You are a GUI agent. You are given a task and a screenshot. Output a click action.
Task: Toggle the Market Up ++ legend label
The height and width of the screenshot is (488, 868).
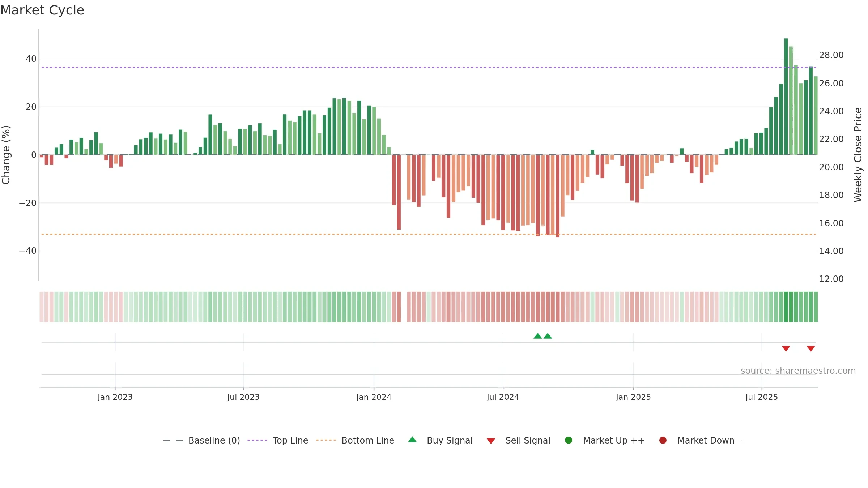[614, 440]
